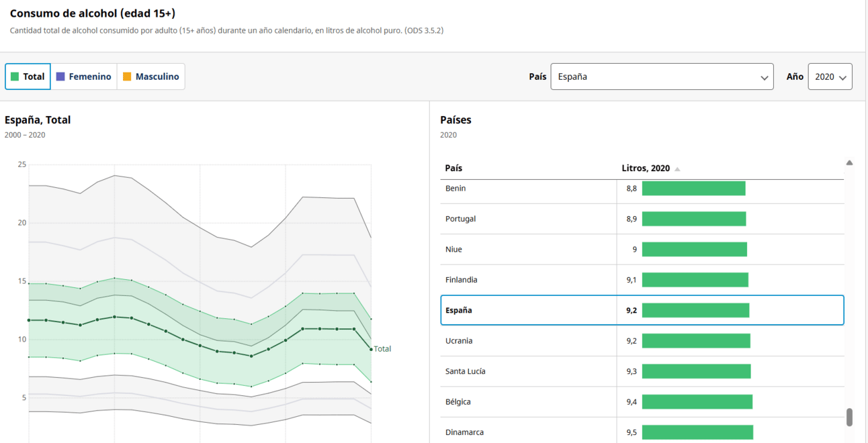Click the green square icon on Total

click(15, 77)
